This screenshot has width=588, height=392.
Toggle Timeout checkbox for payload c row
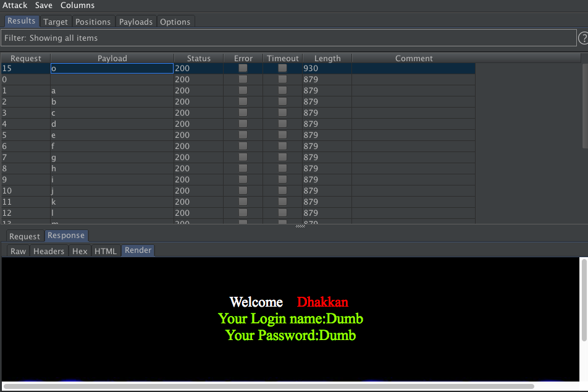click(x=282, y=113)
